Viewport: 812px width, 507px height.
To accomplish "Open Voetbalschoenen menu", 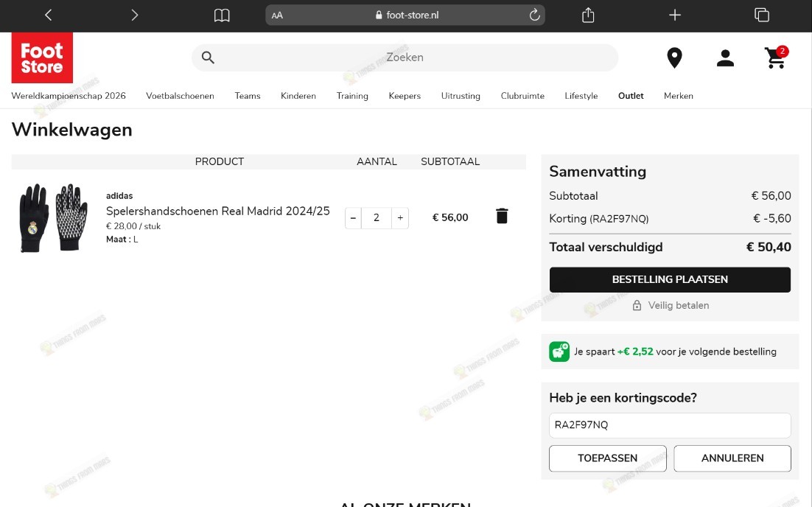I will [x=180, y=96].
